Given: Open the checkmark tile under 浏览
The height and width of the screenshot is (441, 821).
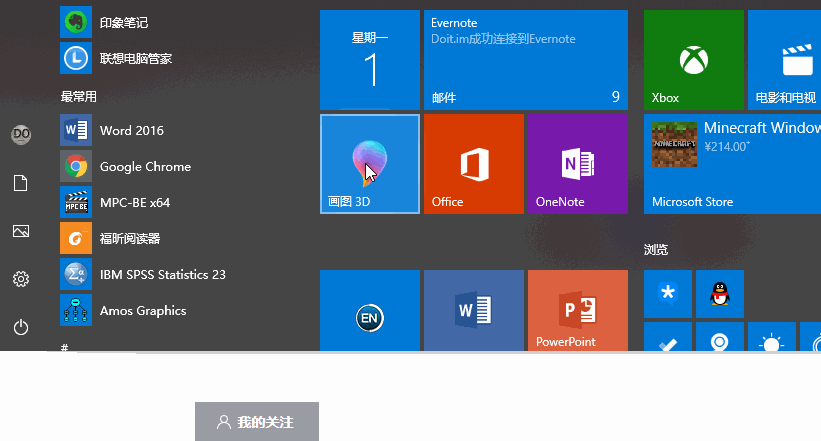Looking at the screenshot, I should (x=668, y=337).
